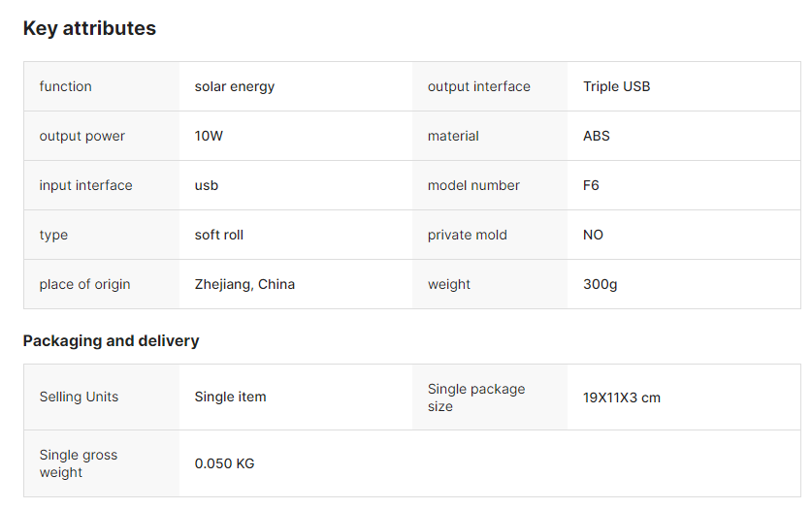Click the 'material' attribute label
The height and width of the screenshot is (509, 812).
point(453,136)
